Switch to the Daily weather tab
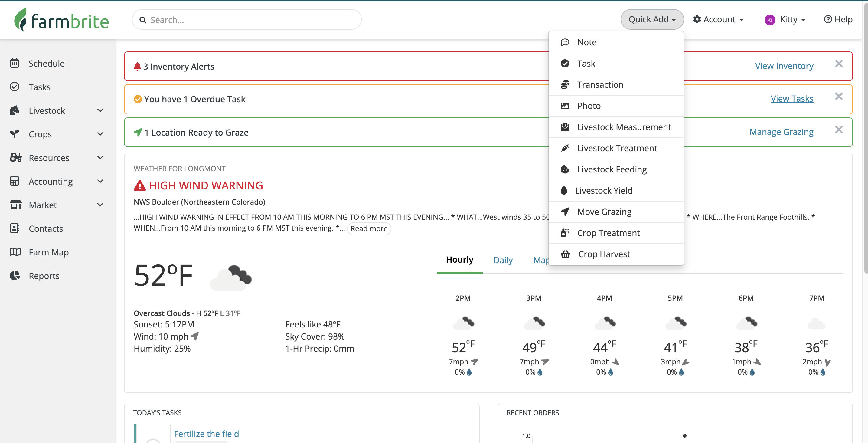Screen dimensions: 868x443 [503, 260]
